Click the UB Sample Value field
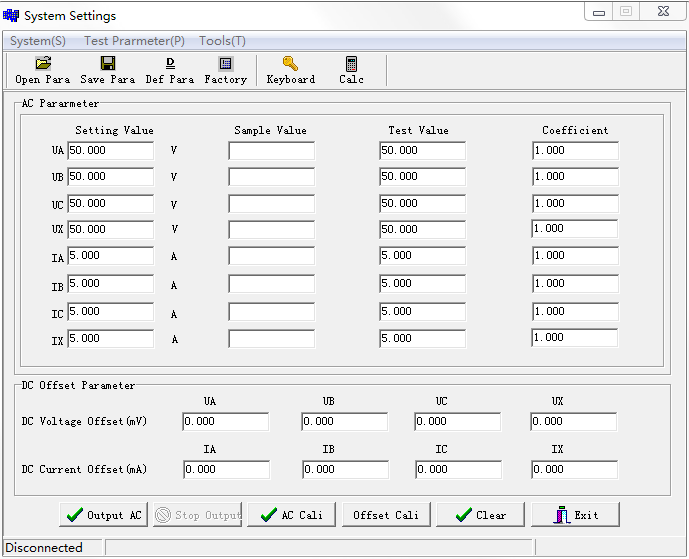Viewport: 689px width, 559px height. pos(272,177)
